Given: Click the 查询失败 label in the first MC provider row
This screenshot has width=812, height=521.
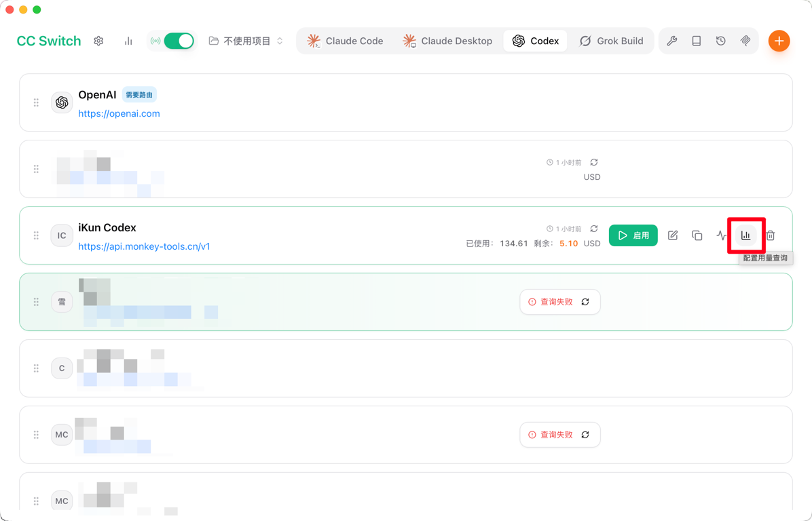Looking at the screenshot, I should click(556, 435).
